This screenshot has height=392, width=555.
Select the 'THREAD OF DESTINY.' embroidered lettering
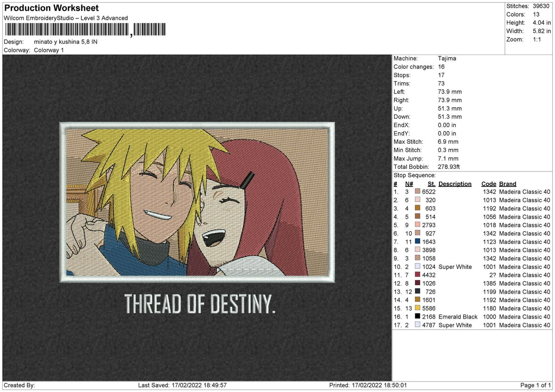tap(200, 303)
